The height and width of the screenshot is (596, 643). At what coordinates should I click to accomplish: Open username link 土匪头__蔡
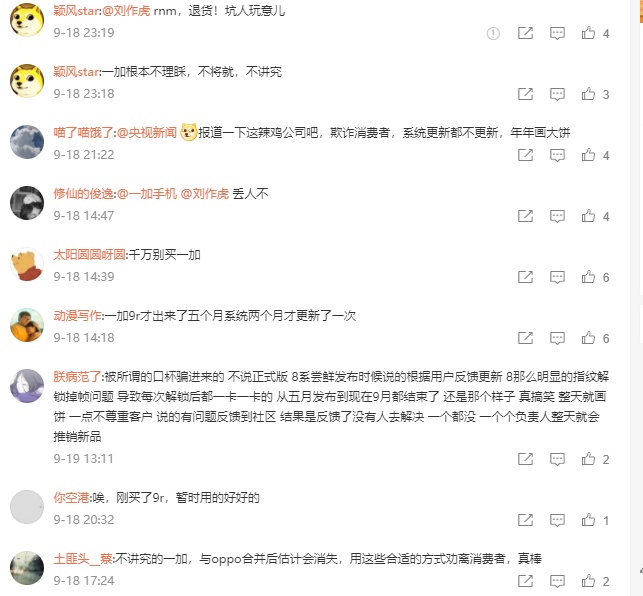pyautogui.click(x=83, y=559)
